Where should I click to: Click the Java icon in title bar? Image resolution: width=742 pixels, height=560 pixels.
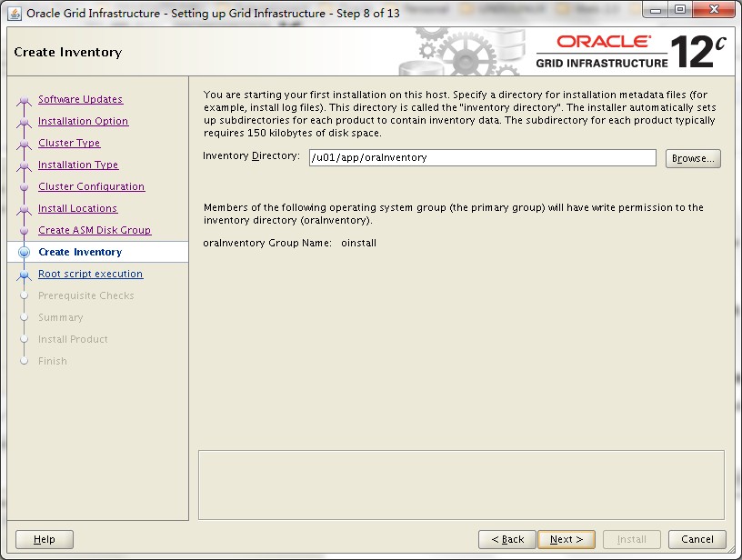click(x=15, y=14)
